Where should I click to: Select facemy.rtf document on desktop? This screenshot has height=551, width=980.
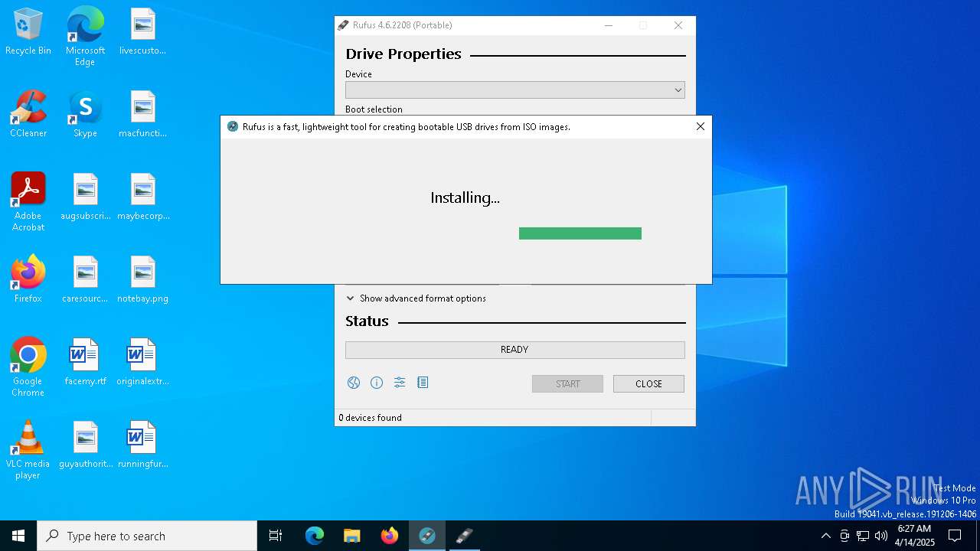86,363
